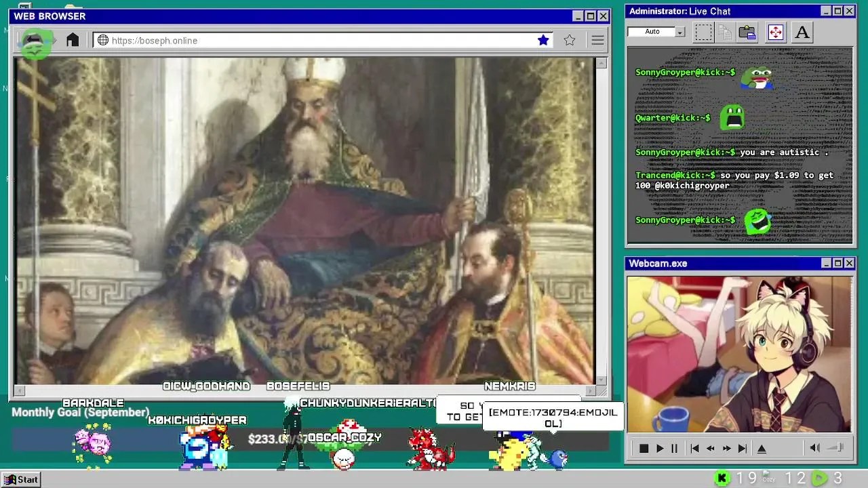Click the BOSEFELIS name label
The height and width of the screenshot is (488, 868).
(x=298, y=386)
